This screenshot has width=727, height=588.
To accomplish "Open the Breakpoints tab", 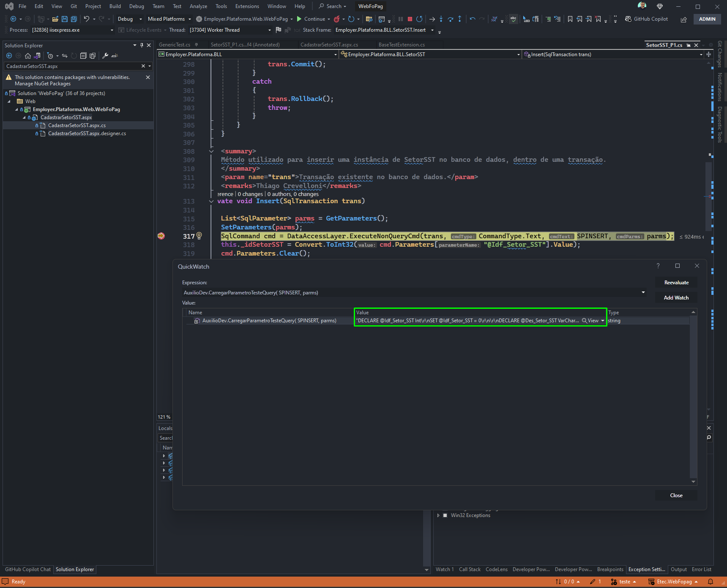I will click(x=610, y=569).
